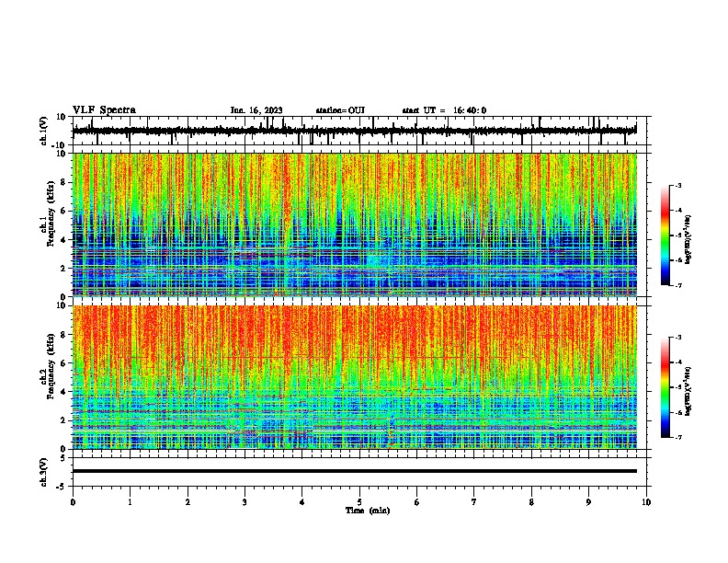Click the "Time (min)" x-axis label
This screenshot has width=728, height=563.
click(368, 511)
